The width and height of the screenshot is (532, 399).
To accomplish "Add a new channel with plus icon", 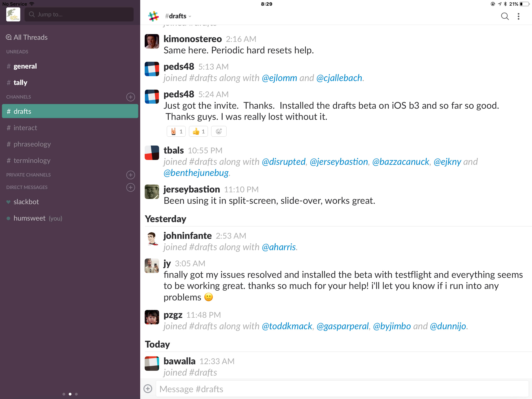I will coord(131,97).
